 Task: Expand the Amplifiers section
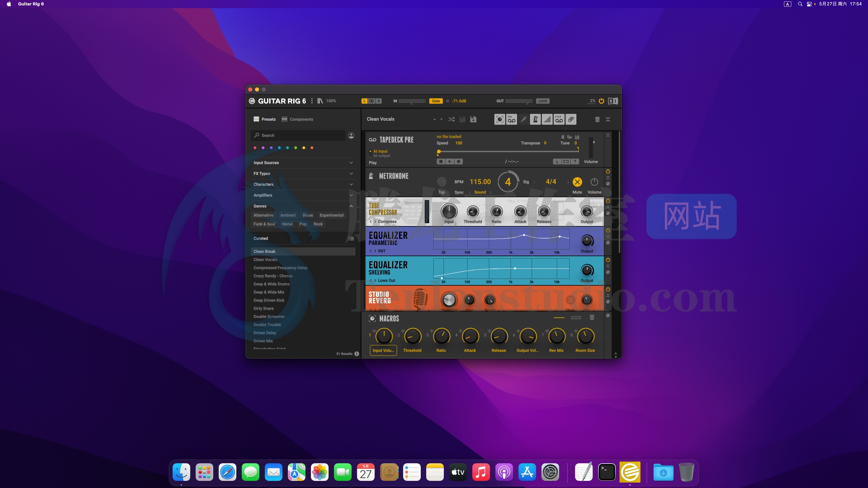click(303, 195)
